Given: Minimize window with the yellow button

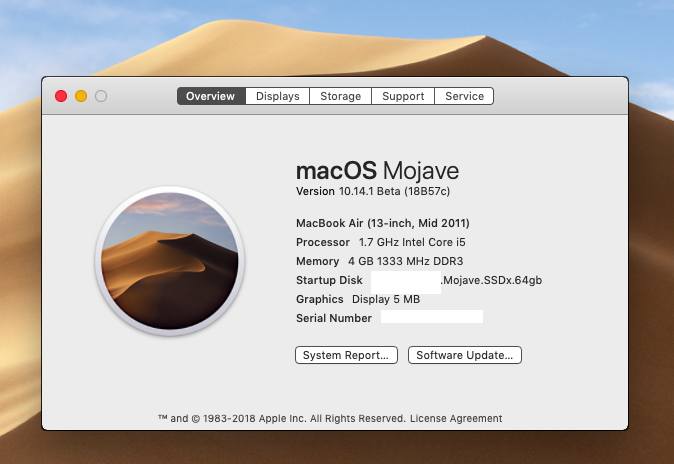Looking at the screenshot, I should pos(81,96).
